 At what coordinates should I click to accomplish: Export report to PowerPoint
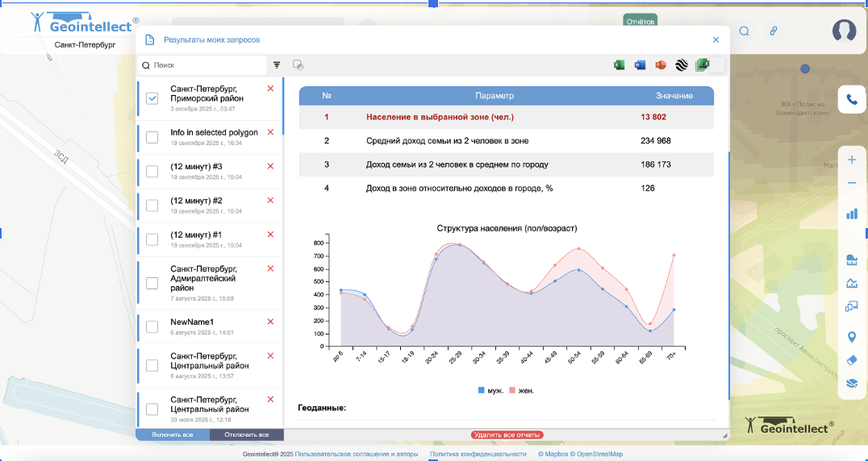coord(661,65)
